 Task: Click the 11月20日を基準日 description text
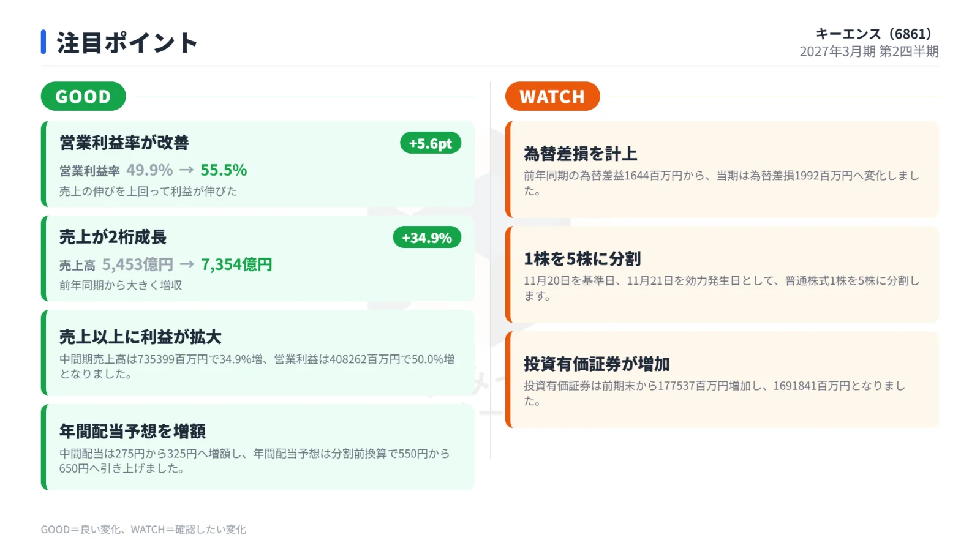click(x=722, y=288)
